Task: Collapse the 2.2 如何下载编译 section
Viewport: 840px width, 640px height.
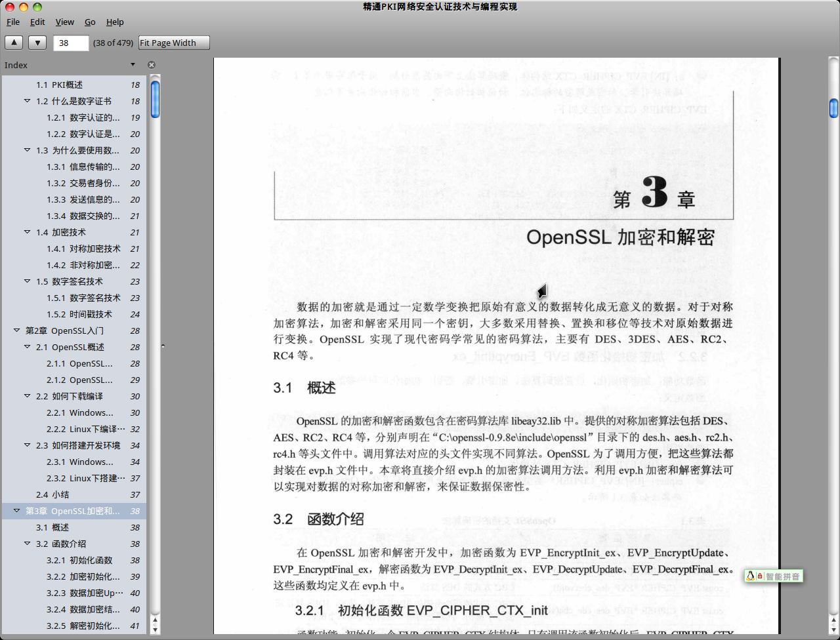Action: point(27,396)
